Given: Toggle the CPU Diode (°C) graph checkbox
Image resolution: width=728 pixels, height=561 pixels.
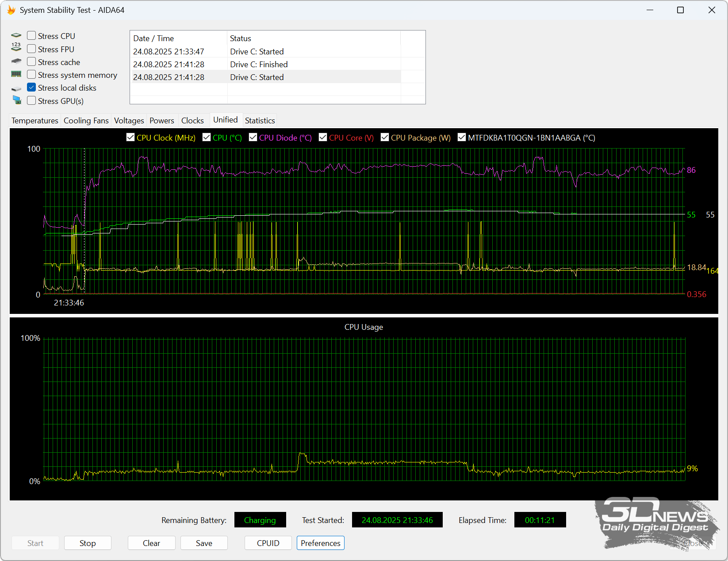Looking at the screenshot, I should [x=253, y=137].
